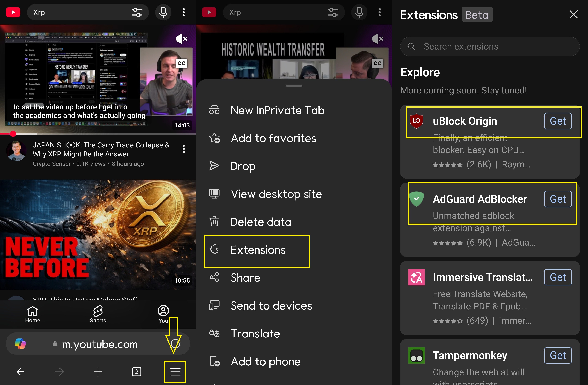Switch to the Shorts tab

coord(98,315)
